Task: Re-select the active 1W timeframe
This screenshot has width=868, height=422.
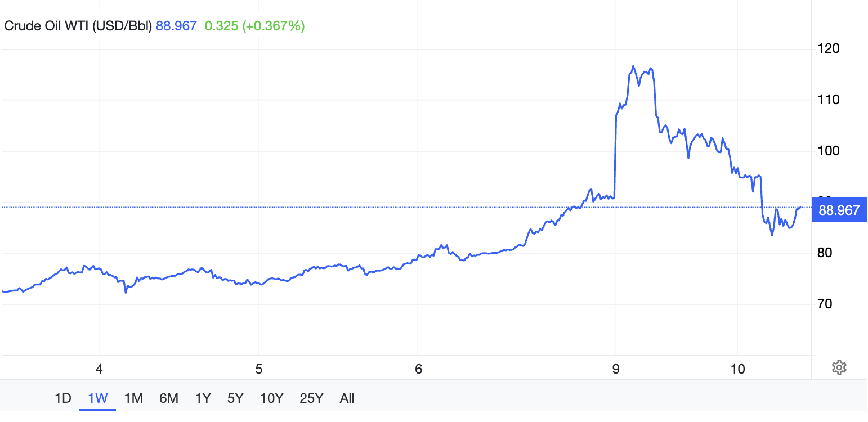Action: pos(97,398)
